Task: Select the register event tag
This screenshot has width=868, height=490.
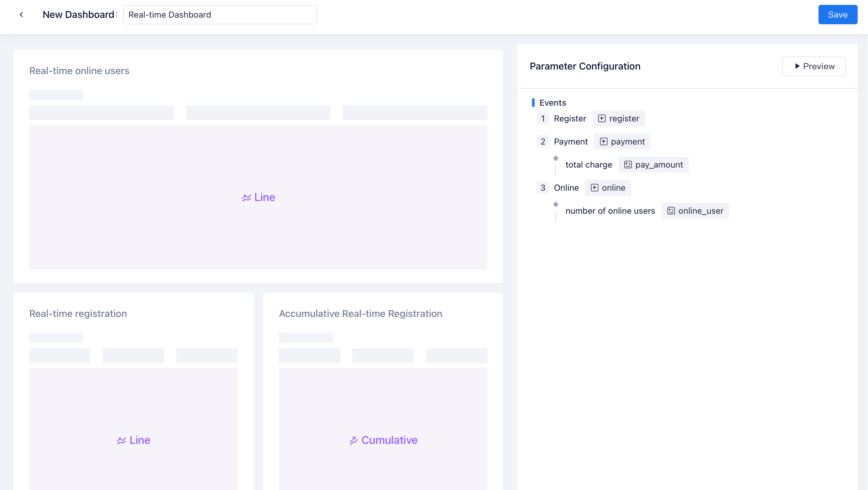Action: 619,118
